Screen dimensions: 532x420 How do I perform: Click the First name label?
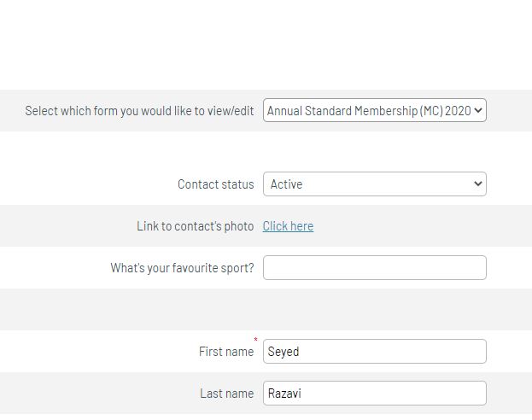click(226, 352)
